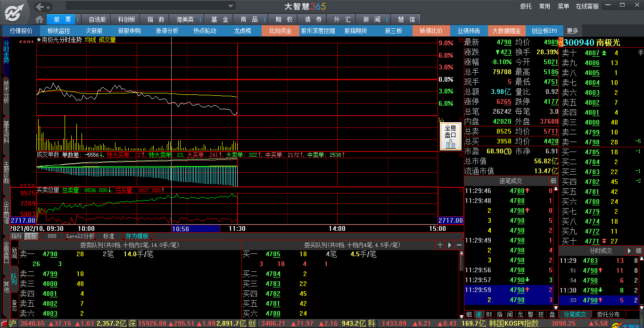Open 在线客服 support

[587, 6]
